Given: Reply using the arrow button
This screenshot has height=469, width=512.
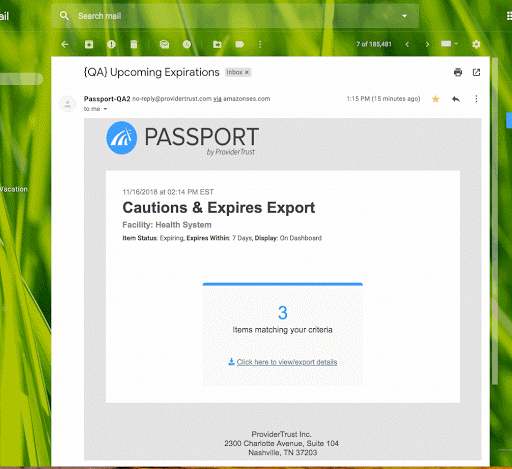Looking at the screenshot, I should (456, 99).
